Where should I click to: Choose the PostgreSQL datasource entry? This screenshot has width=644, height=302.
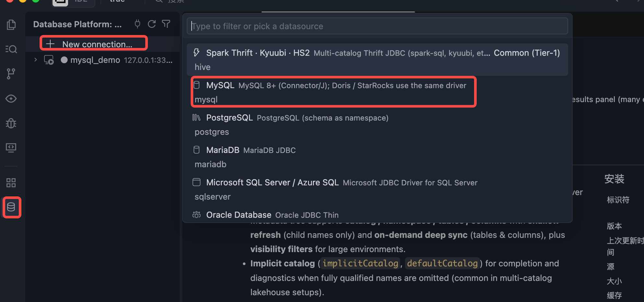coord(377,124)
